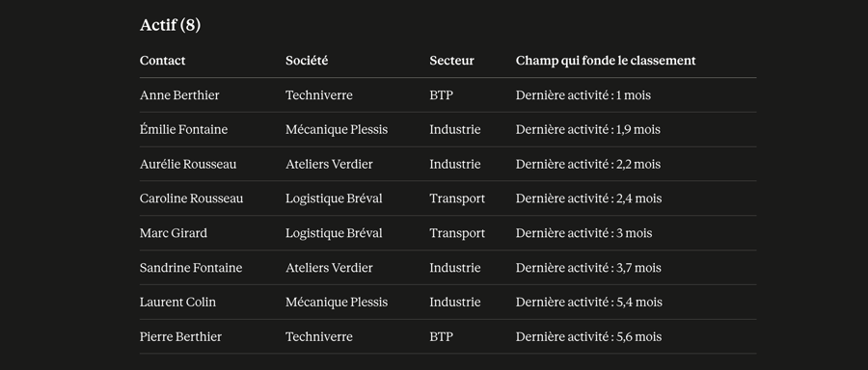Screen dimensions: 868x370
Task: Click the Société column header
Action: pos(307,61)
